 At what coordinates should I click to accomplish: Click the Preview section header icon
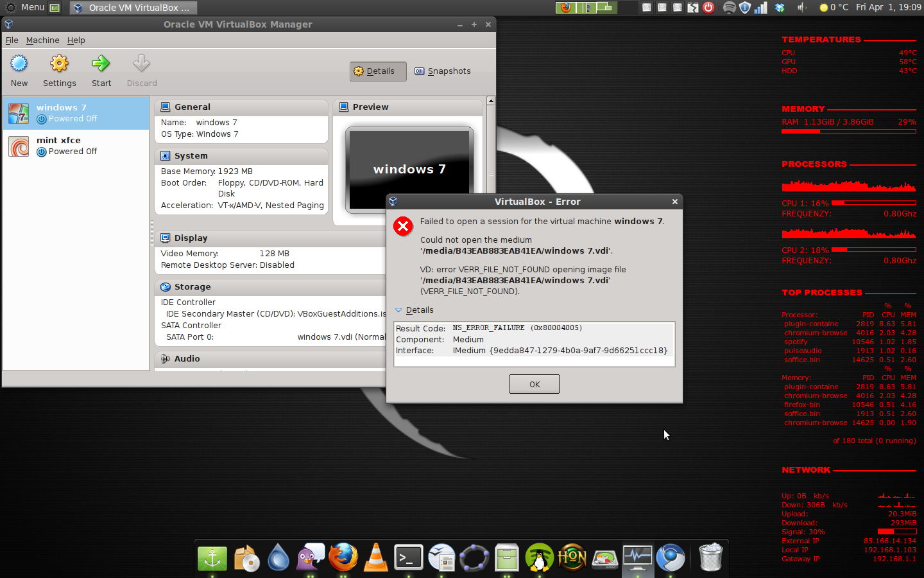point(344,107)
